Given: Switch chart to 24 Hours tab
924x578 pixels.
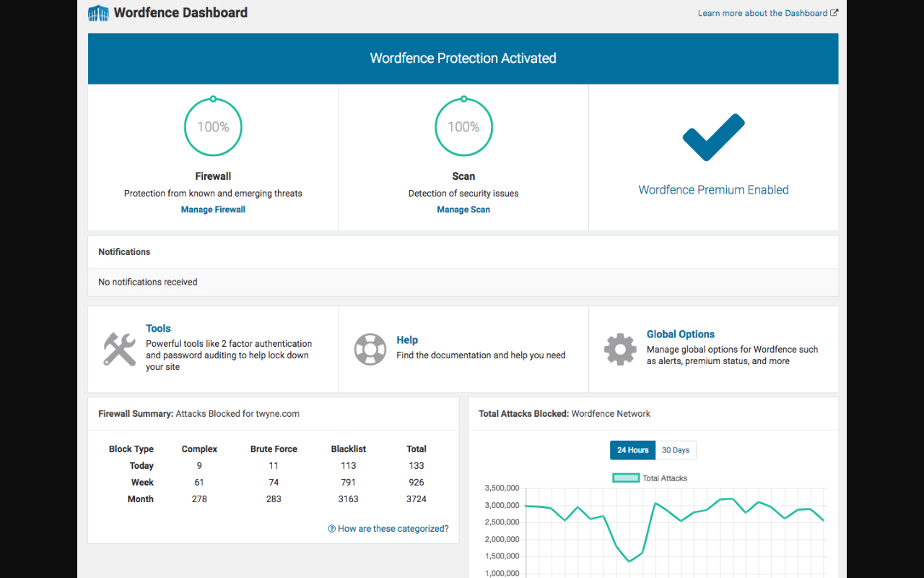Looking at the screenshot, I should click(x=632, y=450).
